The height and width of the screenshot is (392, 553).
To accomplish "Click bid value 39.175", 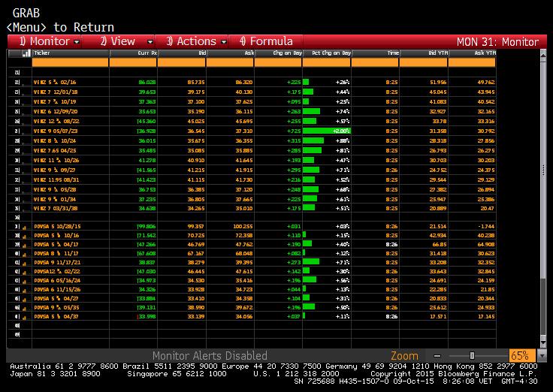I will click(196, 92).
